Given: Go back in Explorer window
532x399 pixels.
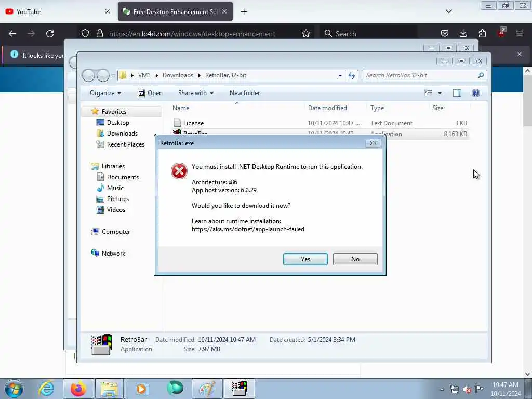Looking at the screenshot, I should click(x=88, y=75).
